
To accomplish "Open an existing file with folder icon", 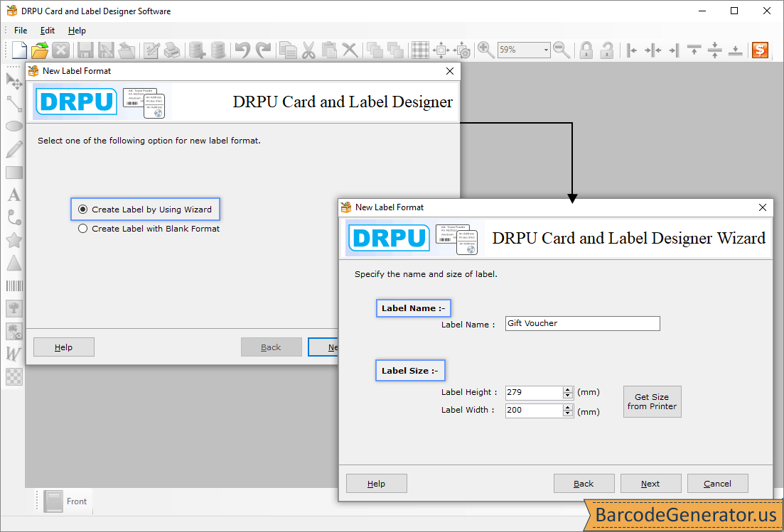I will pyautogui.click(x=40, y=50).
